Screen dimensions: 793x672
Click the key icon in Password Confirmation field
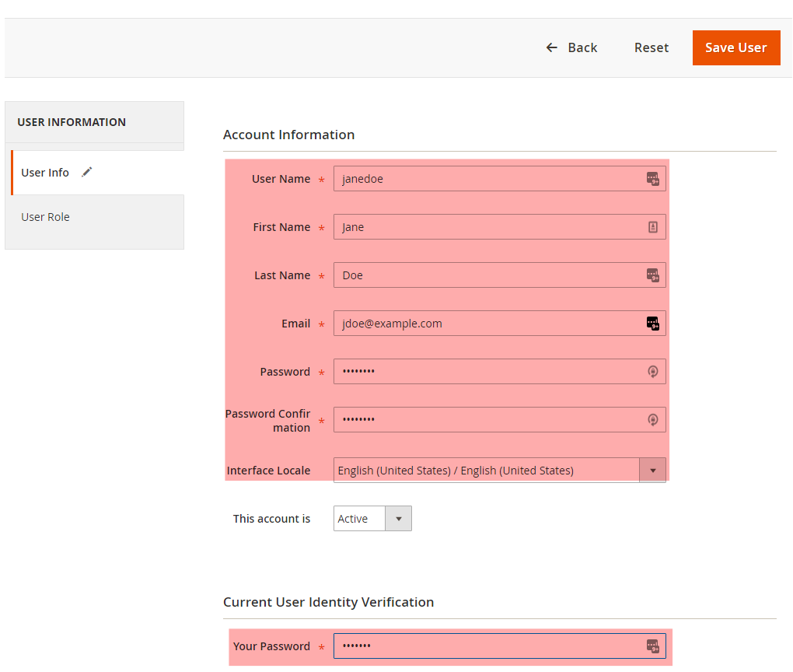[x=652, y=420]
